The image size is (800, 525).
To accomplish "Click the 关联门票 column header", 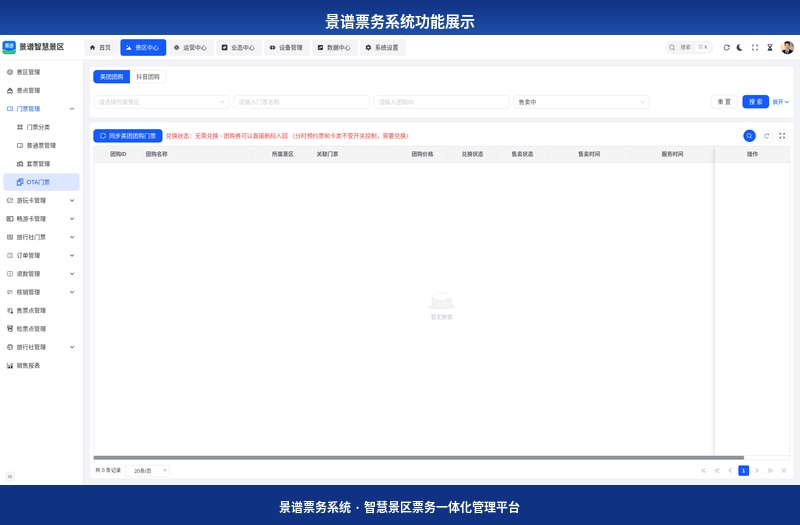I will pyautogui.click(x=355, y=154).
